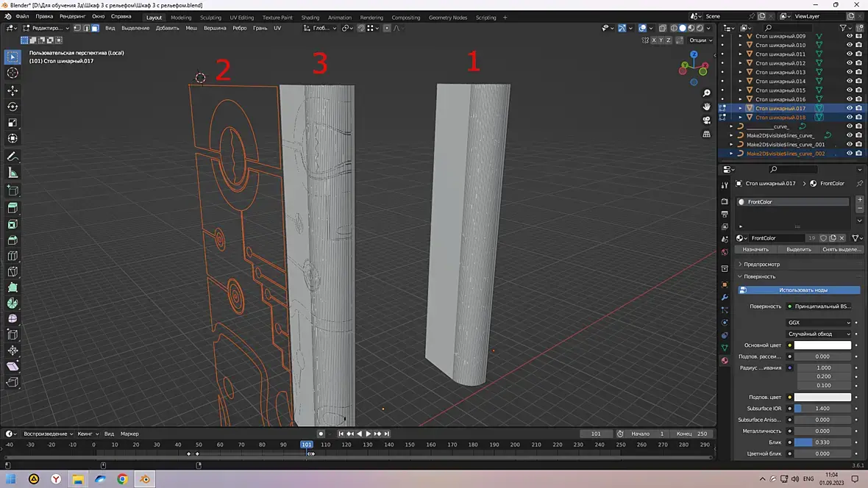
Task: Activate the 3D Cursor tool
Action: [x=13, y=73]
